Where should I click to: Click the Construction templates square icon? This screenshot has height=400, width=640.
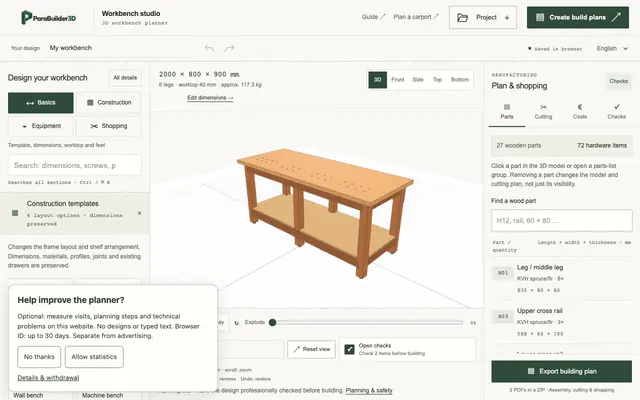15,213
